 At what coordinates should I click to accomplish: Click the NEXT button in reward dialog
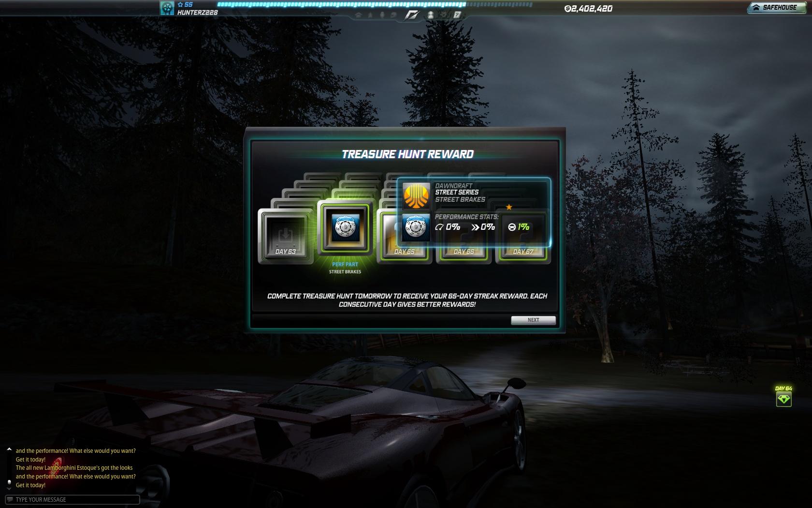[533, 320]
